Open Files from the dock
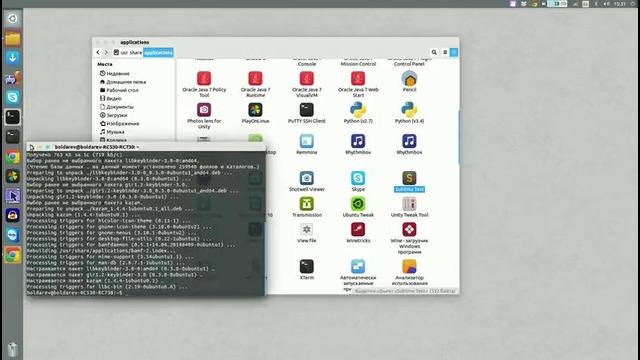The image size is (640, 360). tap(12, 38)
